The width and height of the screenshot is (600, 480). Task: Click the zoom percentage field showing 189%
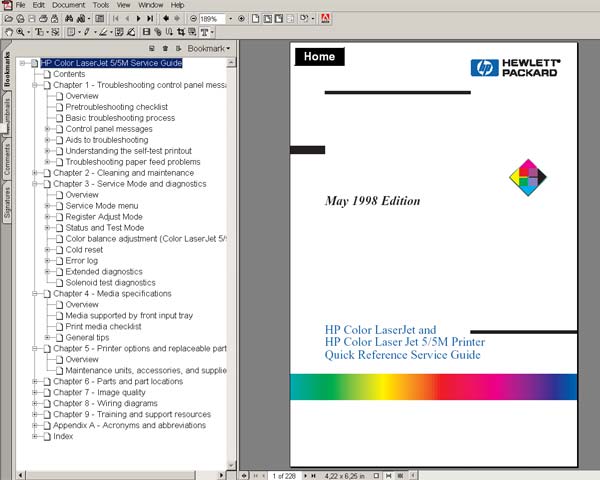[x=212, y=19]
